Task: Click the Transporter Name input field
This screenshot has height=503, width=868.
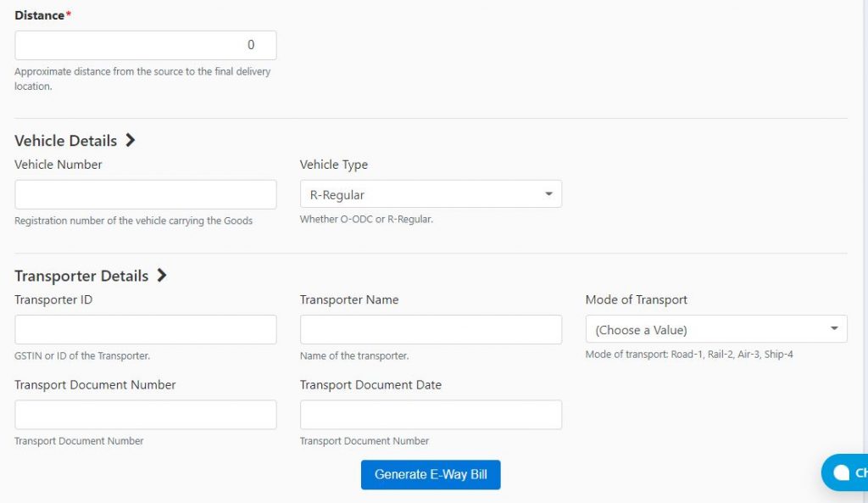Action: click(431, 328)
